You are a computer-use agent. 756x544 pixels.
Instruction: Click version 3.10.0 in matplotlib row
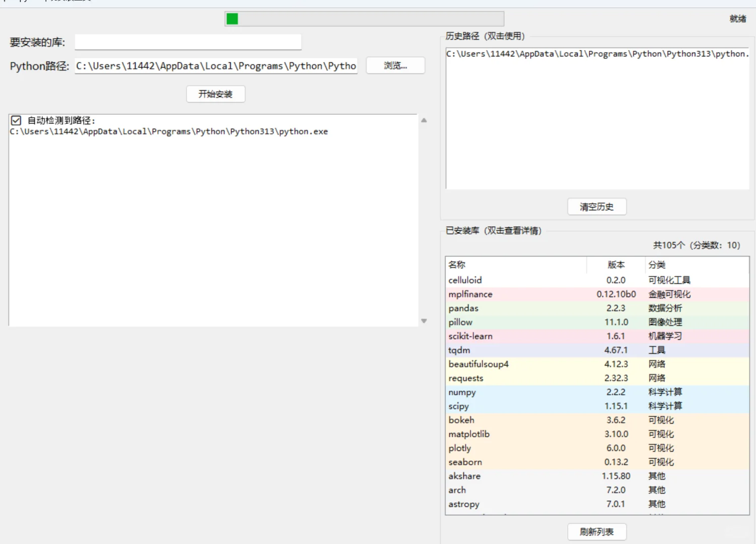pyautogui.click(x=616, y=434)
